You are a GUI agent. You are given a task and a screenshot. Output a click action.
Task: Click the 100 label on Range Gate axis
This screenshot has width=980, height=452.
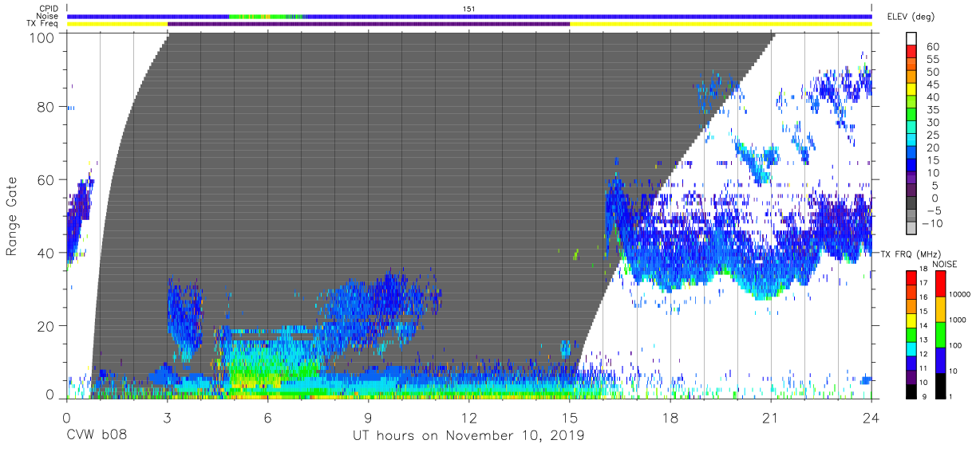click(x=41, y=37)
